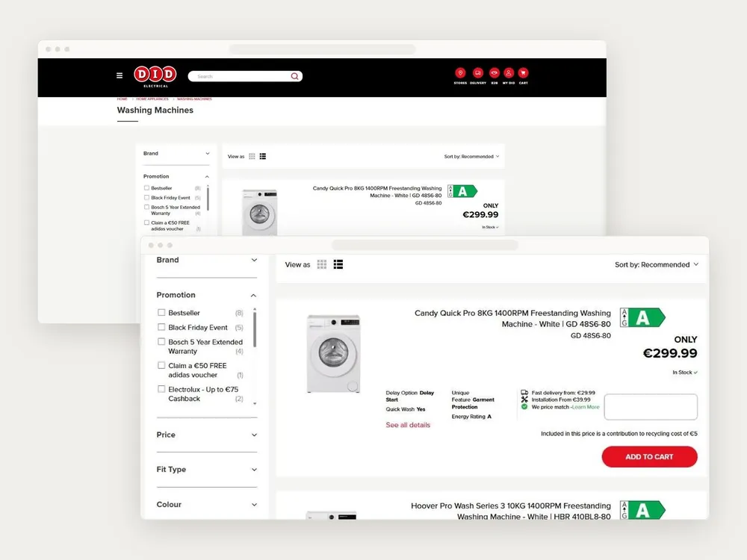Open Candy Quick Pro title in back window
Viewport: 747px width, 560px height.
[377, 191]
